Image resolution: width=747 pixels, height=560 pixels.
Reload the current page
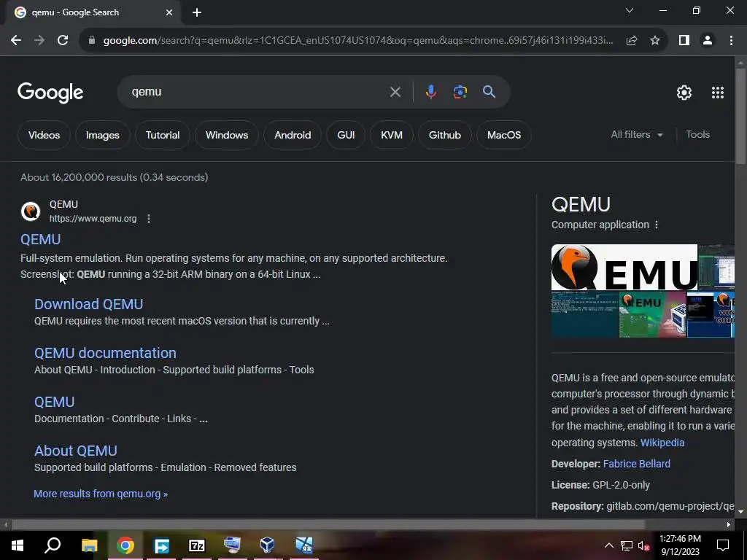point(63,41)
